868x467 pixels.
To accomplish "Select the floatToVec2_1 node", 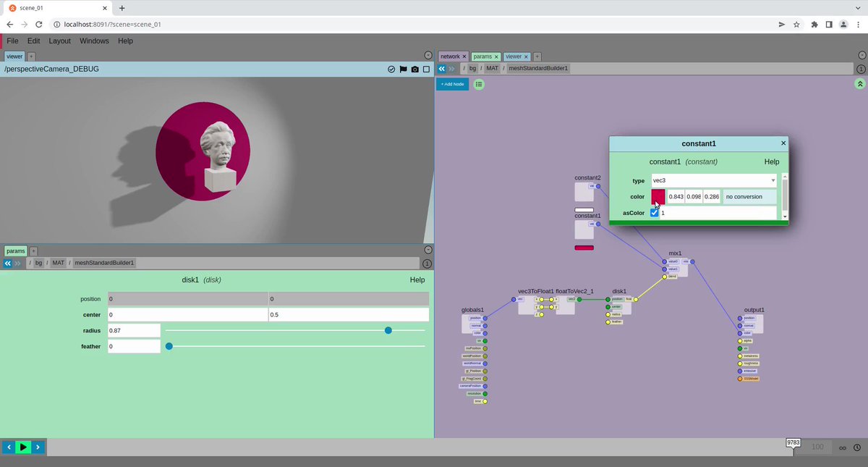I will coord(566,306).
